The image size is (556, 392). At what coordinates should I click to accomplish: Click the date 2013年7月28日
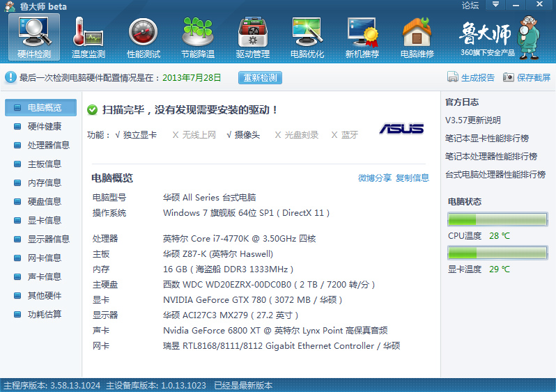click(192, 77)
